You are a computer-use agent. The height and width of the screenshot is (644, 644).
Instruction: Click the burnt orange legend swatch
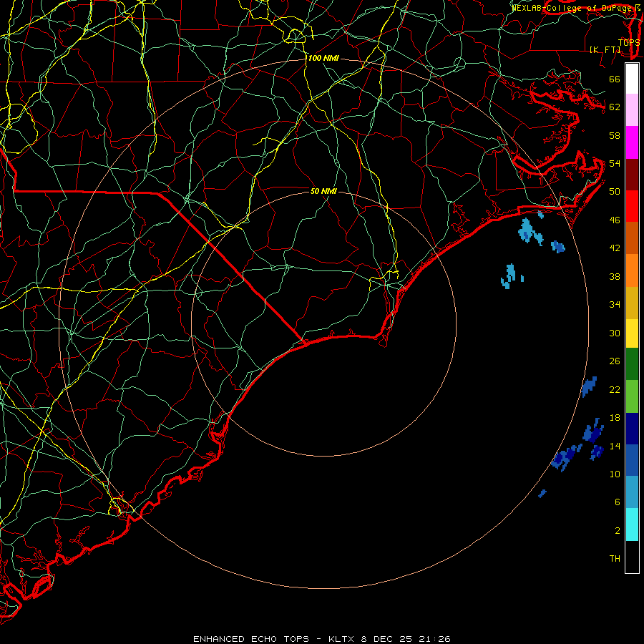point(632,238)
